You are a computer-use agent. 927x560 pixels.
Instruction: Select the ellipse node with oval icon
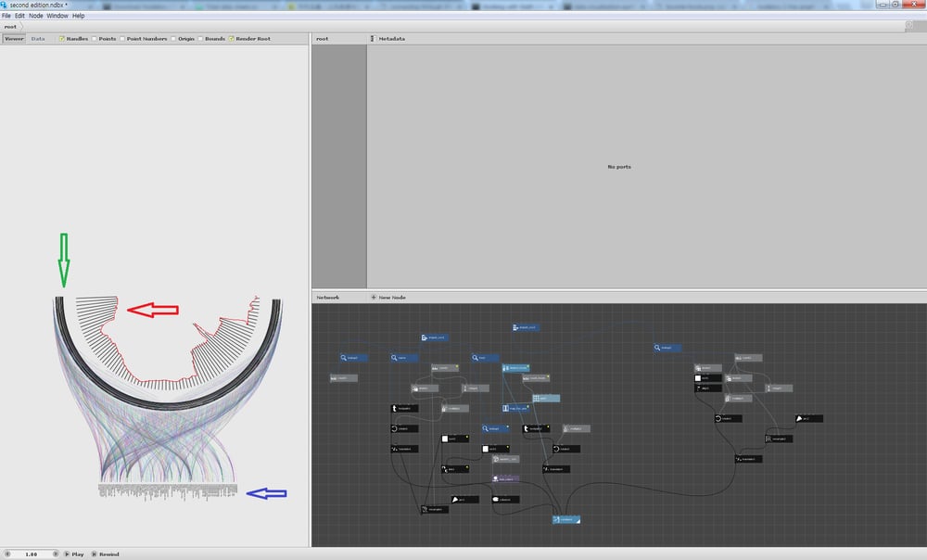coord(505,500)
